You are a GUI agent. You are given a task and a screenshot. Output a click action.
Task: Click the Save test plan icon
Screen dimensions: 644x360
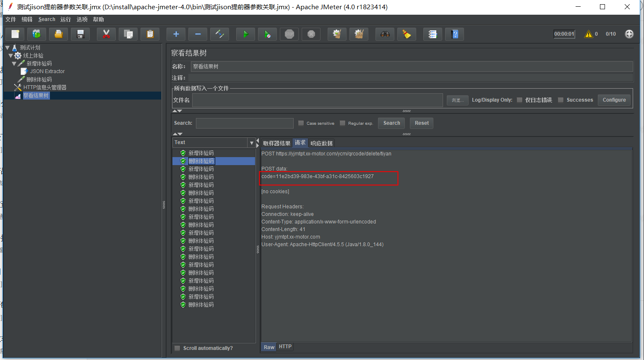tap(80, 34)
